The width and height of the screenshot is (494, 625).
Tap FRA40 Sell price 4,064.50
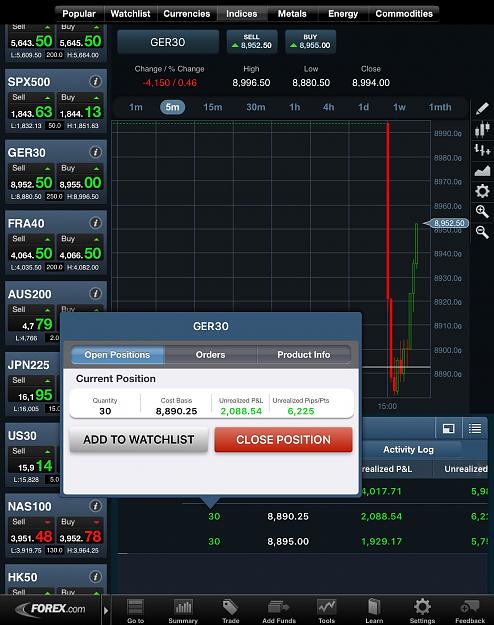click(31, 248)
